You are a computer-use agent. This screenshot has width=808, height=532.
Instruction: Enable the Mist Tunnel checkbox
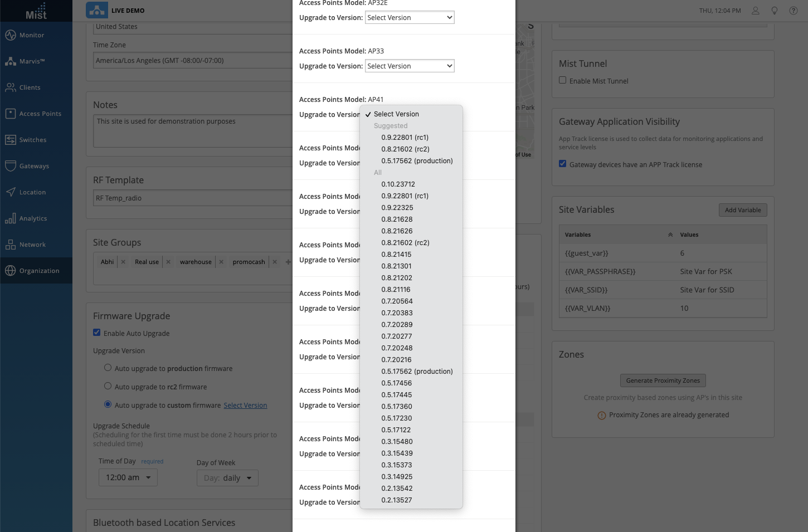tap(563, 80)
